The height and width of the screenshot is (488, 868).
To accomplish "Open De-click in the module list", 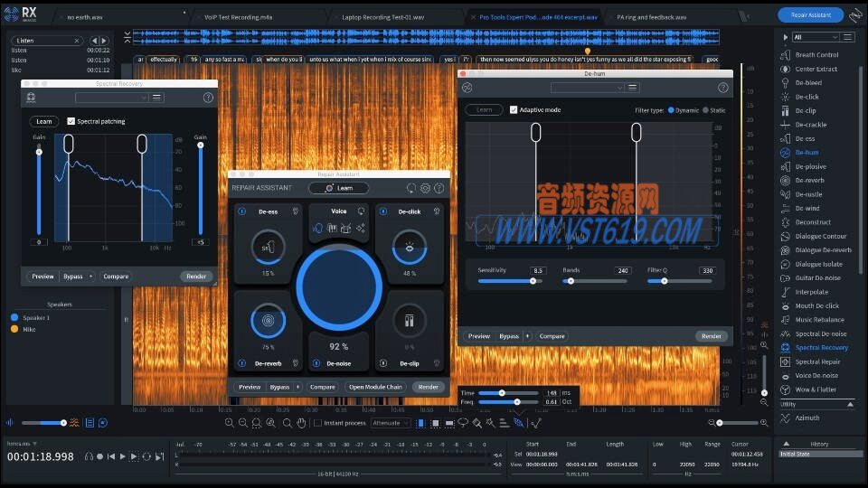I will (807, 97).
